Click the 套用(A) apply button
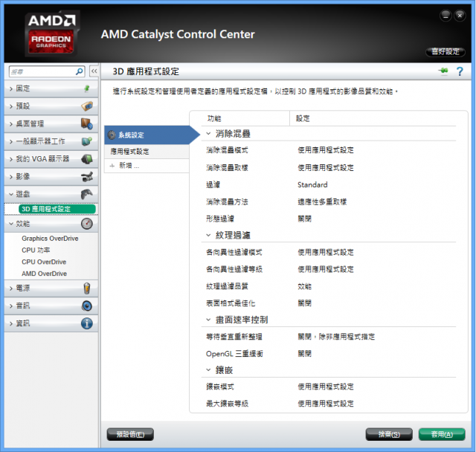This screenshot has width=476, height=452. [x=442, y=434]
